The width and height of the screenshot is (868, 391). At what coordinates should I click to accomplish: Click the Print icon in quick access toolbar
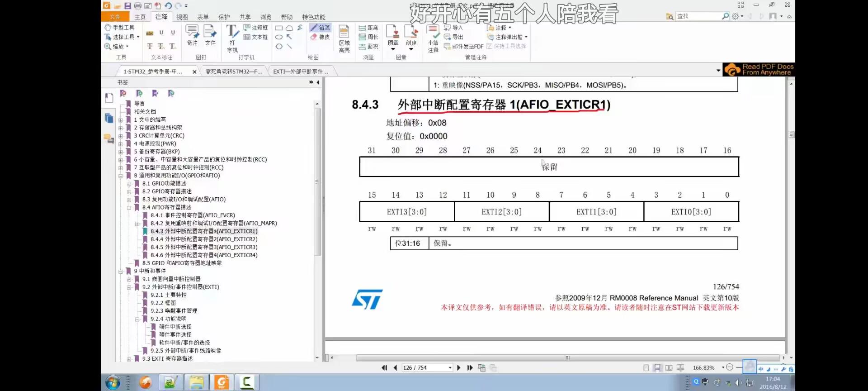click(137, 5)
